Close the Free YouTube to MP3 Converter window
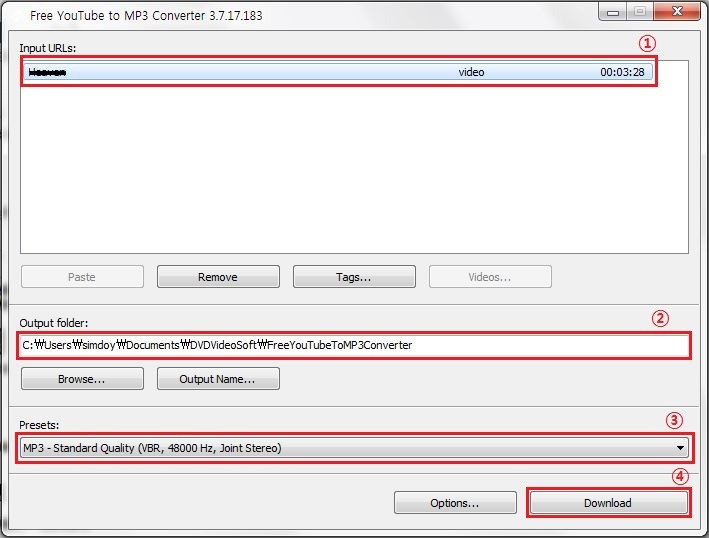 675,11
